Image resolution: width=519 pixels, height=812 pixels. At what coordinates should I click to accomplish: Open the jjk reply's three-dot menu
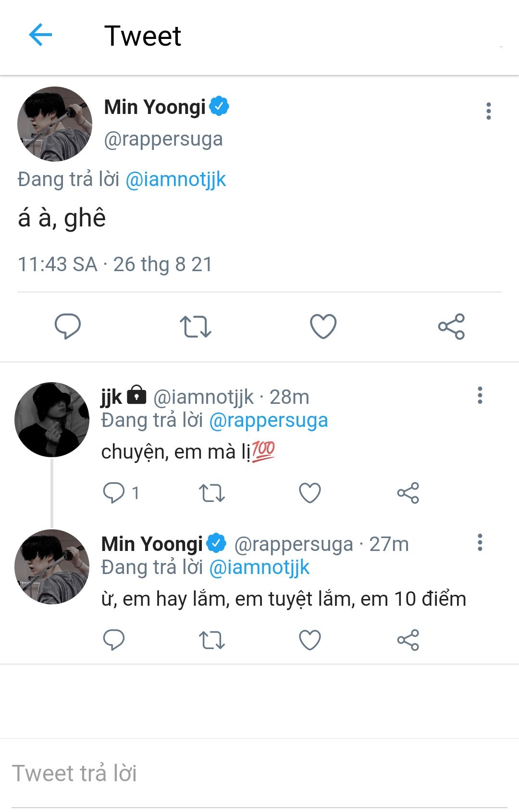480,395
